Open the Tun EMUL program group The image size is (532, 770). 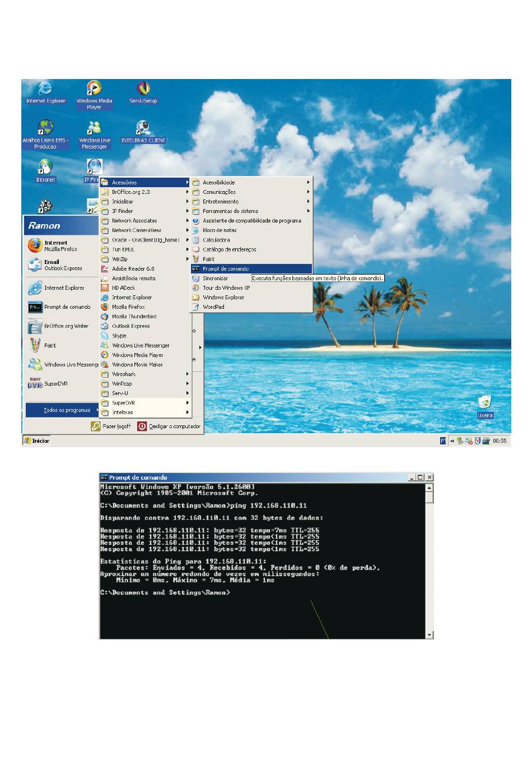pos(145,249)
